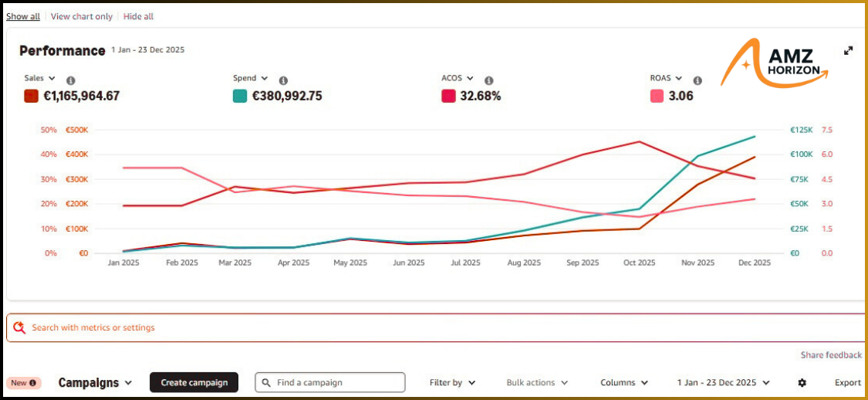The image size is (868, 400).
Task: Choose the Hide all option
Action: 138,16
